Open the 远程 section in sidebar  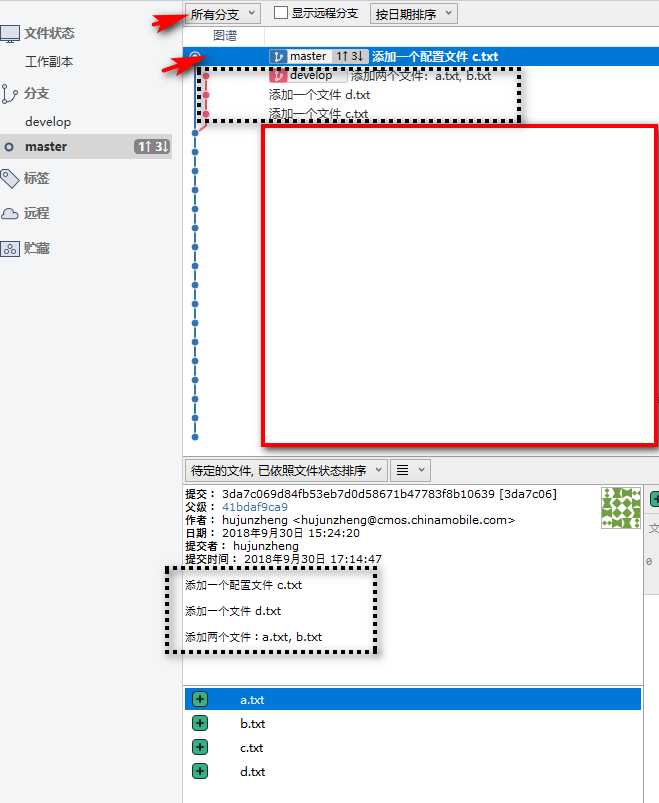point(36,213)
